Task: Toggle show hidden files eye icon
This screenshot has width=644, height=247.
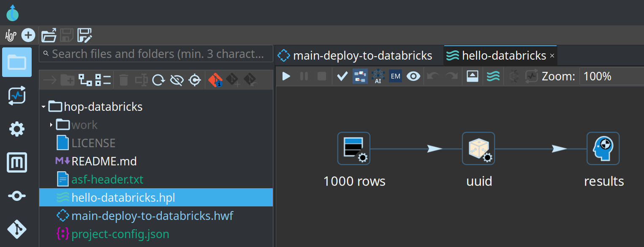Action: tap(176, 80)
